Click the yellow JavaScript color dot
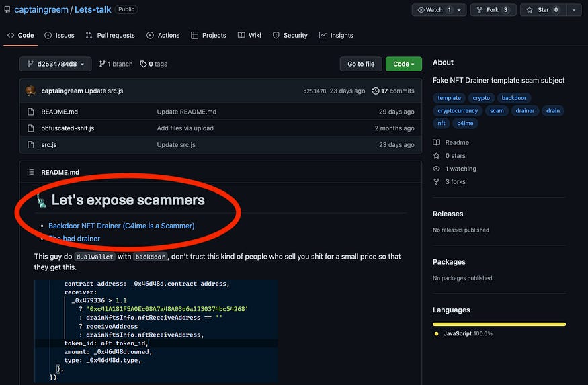This screenshot has height=385, width=588. point(436,334)
